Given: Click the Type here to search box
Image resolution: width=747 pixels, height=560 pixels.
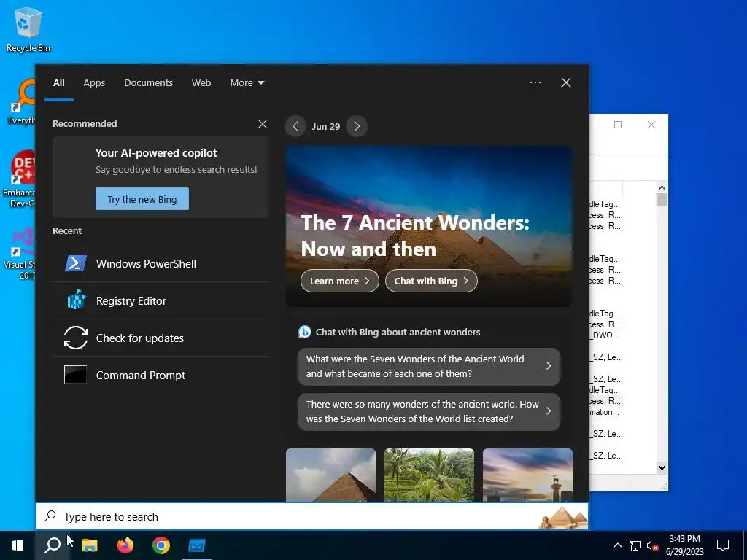Looking at the screenshot, I should pos(312,516).
